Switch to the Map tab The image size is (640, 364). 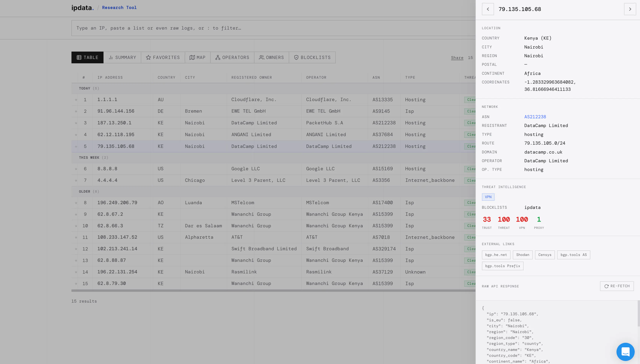pos(198,57)
